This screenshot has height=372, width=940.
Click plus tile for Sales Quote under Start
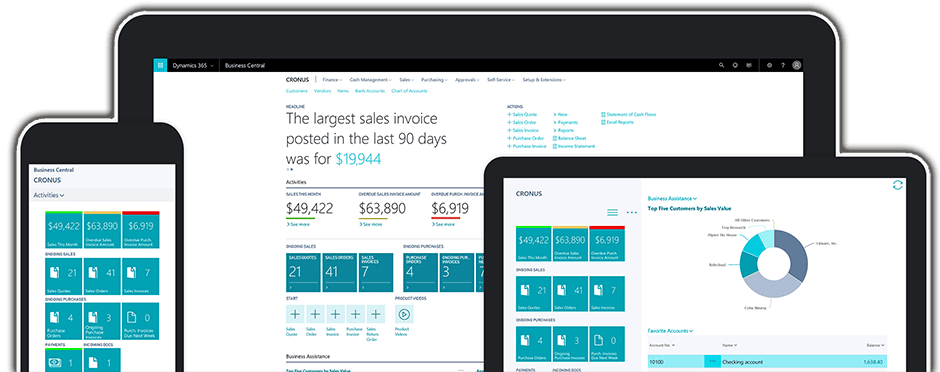(295, 314)
